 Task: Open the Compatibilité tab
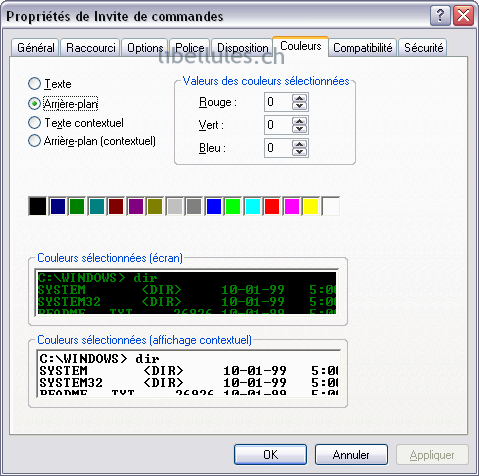[x=363, y=48]
